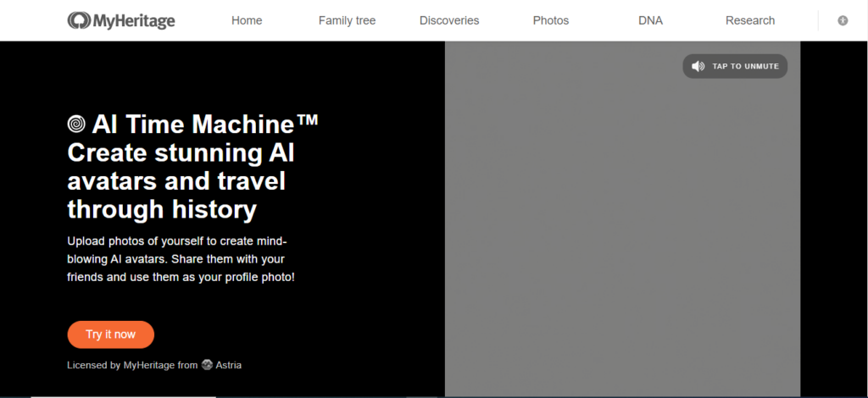Screen dimensions: 868x398
Task: Expand the Discoveries menu
Action: (449, 20)
